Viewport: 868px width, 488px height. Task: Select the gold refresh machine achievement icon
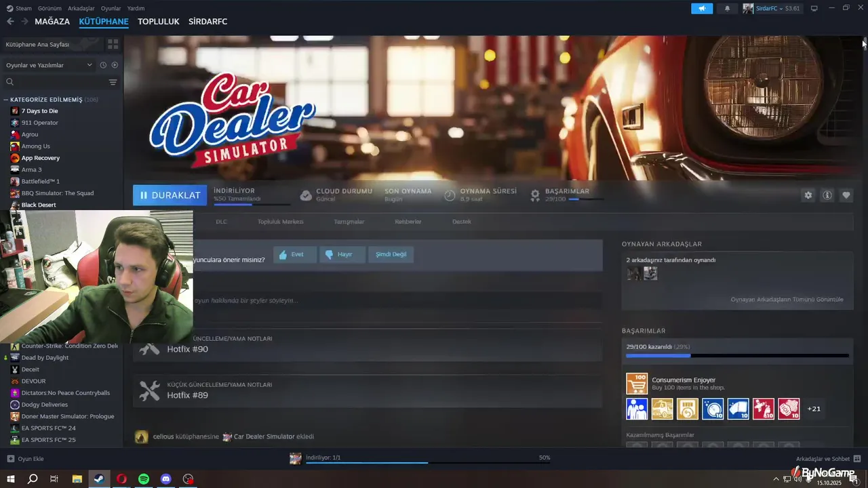pos(688,409)
